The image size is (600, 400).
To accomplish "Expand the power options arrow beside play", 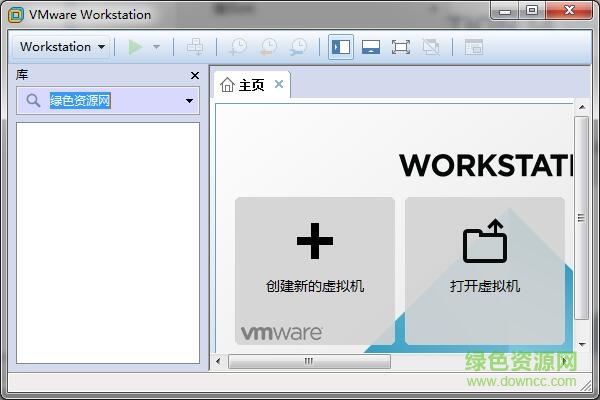I will coord(156,47).
